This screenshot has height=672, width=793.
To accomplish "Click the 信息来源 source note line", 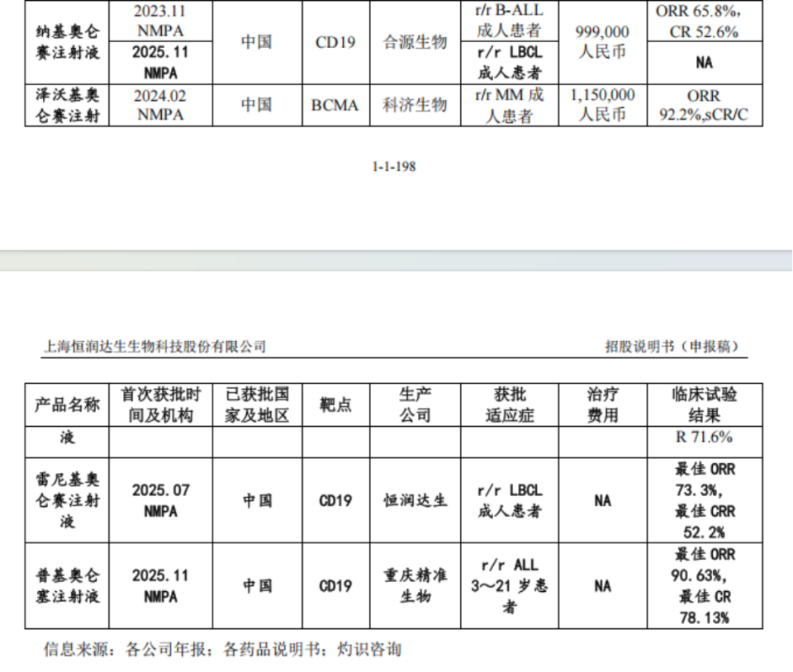I will 222,649.
